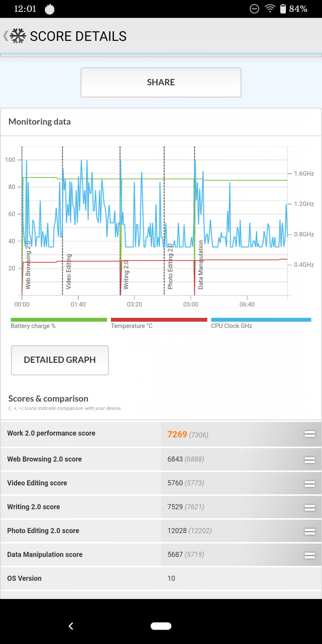
Task: Tap equals icon for Video Editing score
Action: pos(309,484)
